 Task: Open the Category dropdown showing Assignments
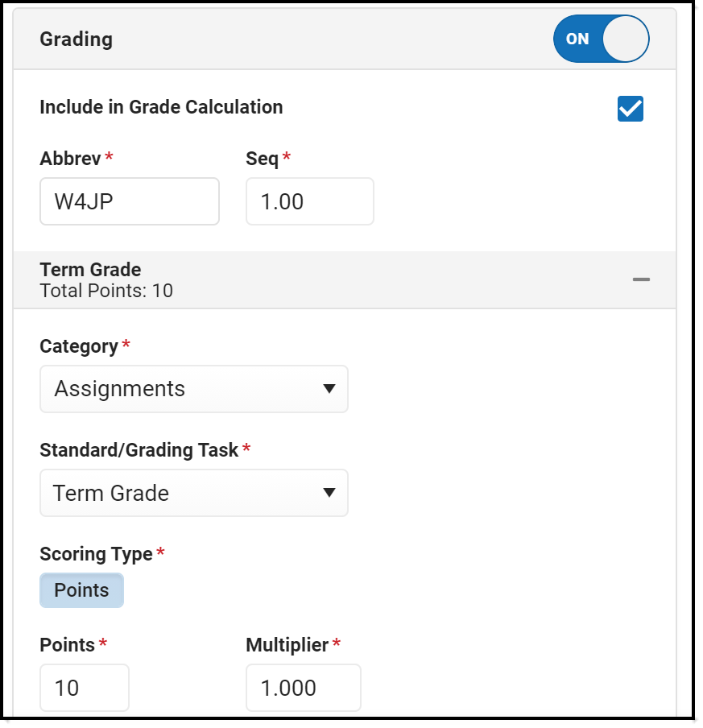click(x=194, y=389)
